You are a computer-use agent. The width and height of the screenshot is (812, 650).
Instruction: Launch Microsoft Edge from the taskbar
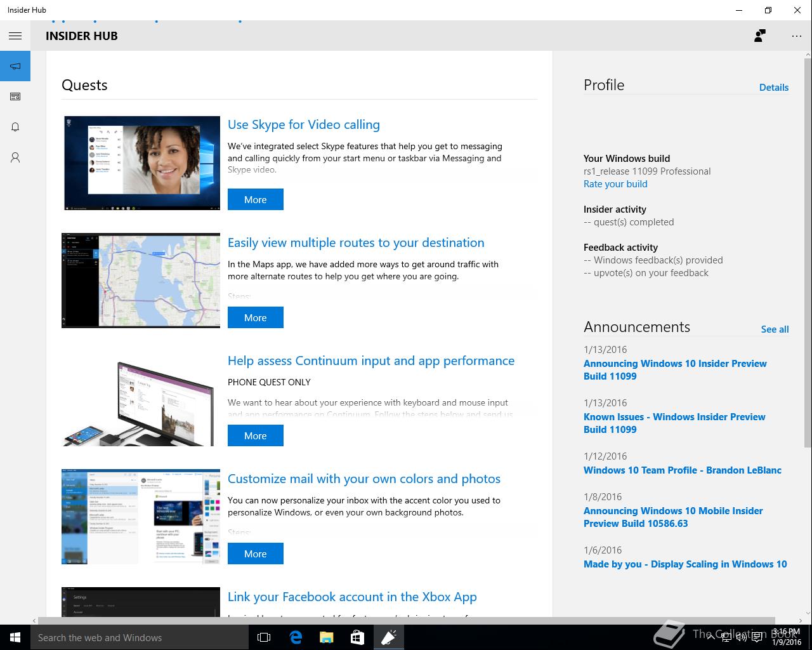coord(295,637)
